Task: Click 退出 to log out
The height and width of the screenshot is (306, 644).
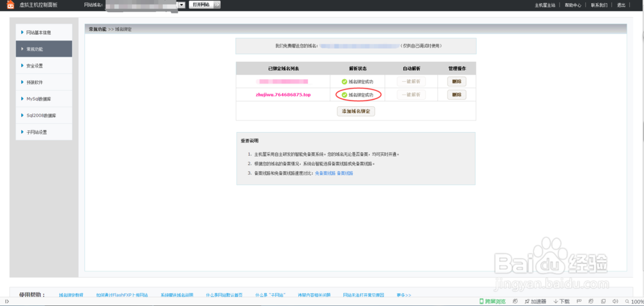Action: [621, 5]
